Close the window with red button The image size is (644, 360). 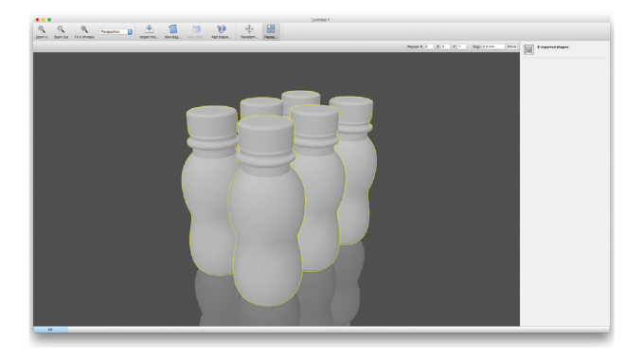(37, 20)
